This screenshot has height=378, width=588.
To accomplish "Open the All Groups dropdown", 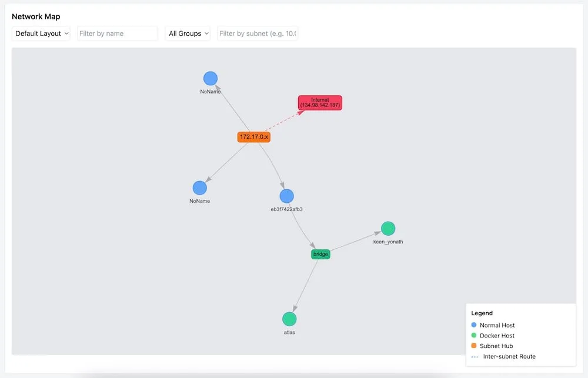I will [x=188, y=34].
